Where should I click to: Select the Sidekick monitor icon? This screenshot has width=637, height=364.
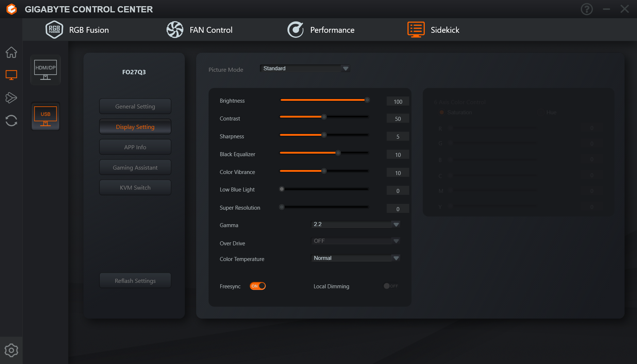click(416, 29)
